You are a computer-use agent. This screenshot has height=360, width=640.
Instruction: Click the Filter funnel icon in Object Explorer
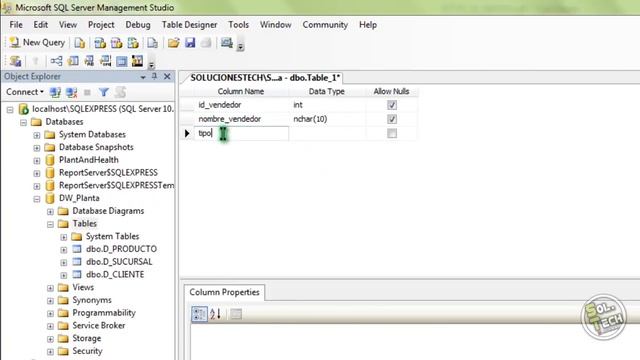coord(104,93)
